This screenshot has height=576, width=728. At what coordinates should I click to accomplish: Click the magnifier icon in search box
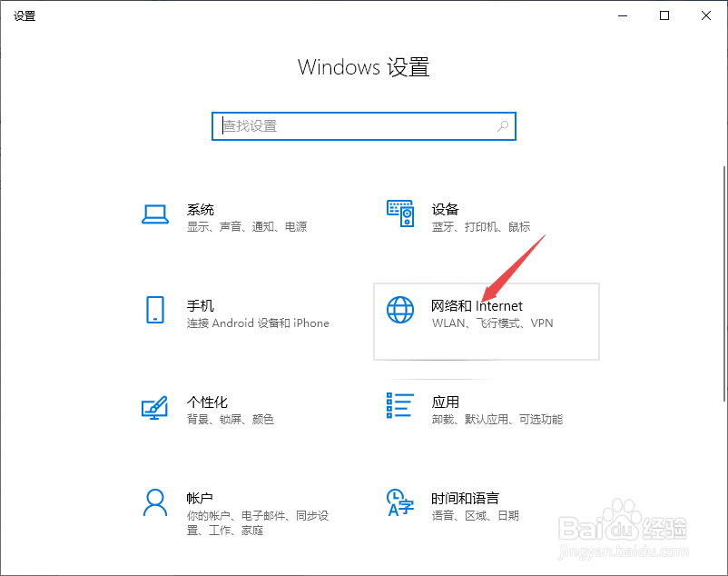click(503, 126)
